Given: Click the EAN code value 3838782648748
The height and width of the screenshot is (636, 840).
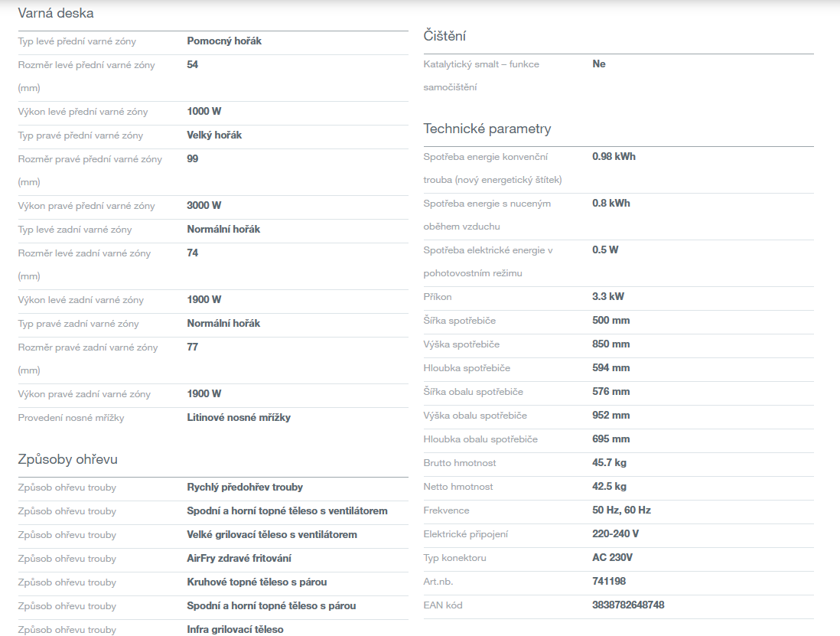Looking at the screenshot, I should click(628, 605).
